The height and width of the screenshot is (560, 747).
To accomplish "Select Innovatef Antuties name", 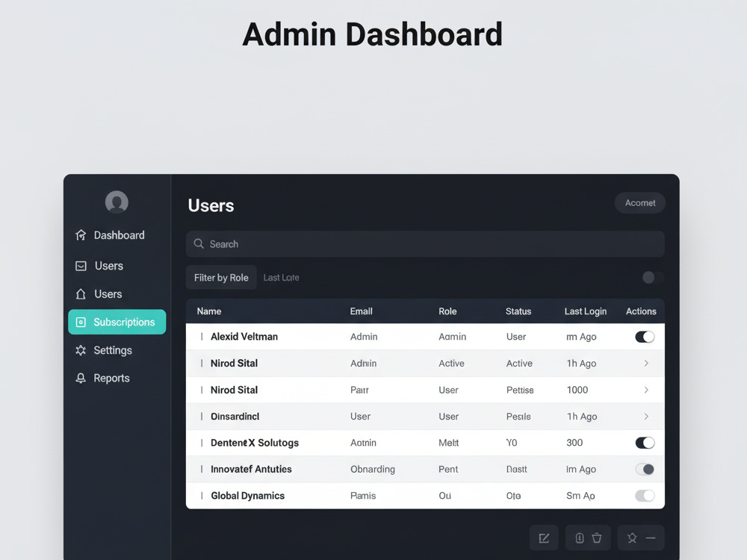I will pyautogui.click(x=251, y=469).
